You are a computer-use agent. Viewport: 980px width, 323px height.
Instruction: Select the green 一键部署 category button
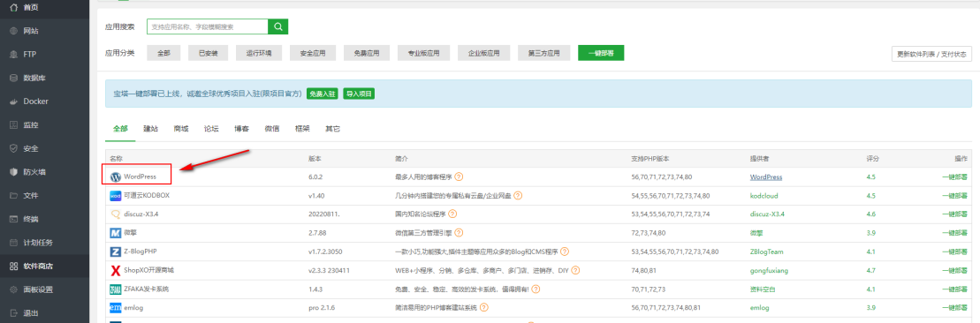(x=601, y=53)
